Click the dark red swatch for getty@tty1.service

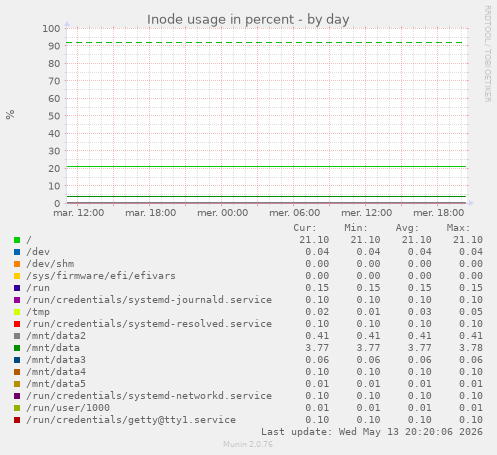coord(17,420)
